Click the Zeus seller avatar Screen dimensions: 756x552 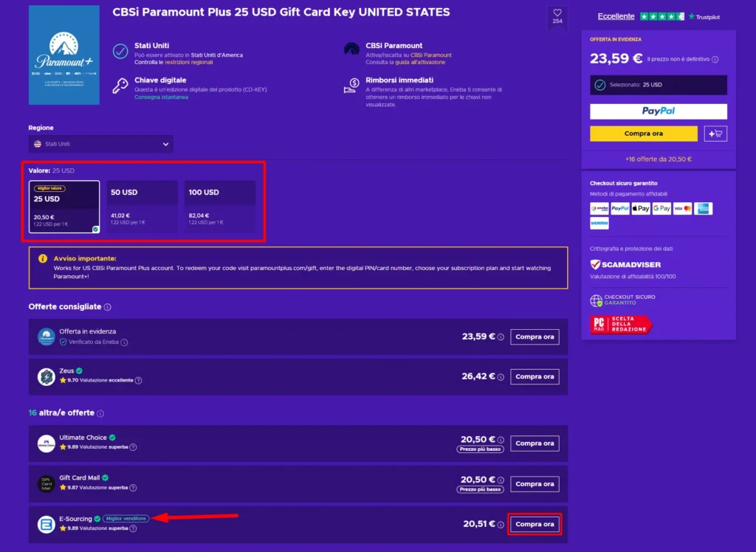[x=47, y=376]
